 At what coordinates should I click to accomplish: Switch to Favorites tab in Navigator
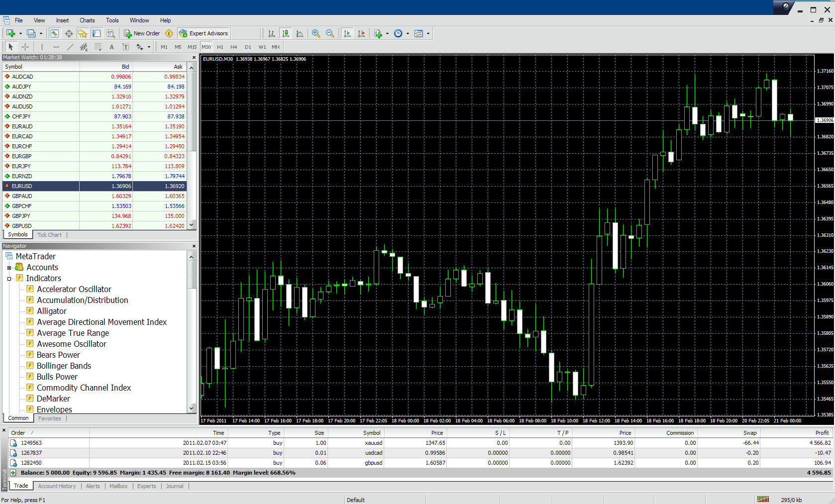tap(50, 418)
